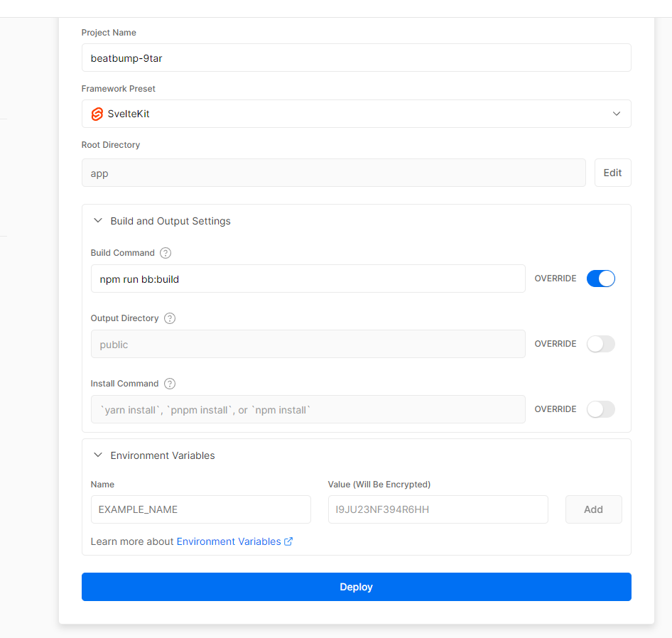Click the Install Command help question icon
The height and width of the screenshot is (638, 672).
tap(170, 384)
